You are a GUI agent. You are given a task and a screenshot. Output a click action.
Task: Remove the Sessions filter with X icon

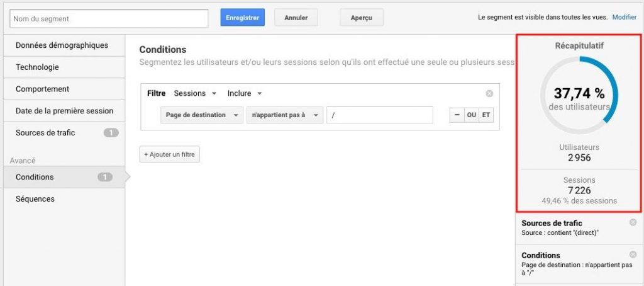pyautogui.click(x=489, y=94)
